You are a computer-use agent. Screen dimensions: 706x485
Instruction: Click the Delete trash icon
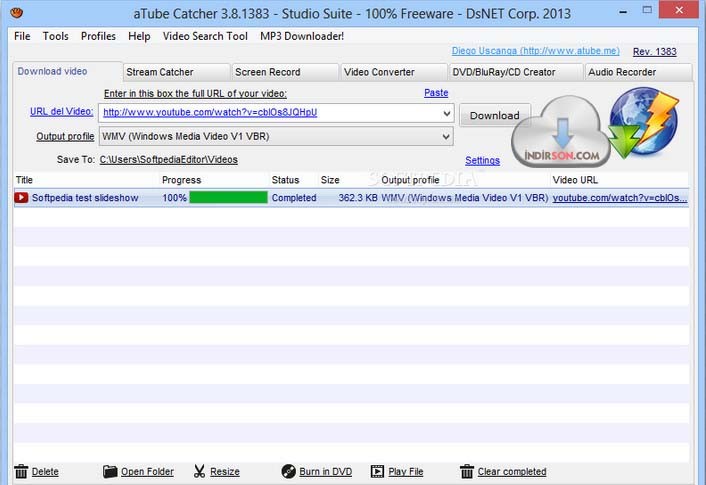tap(21, 471)
